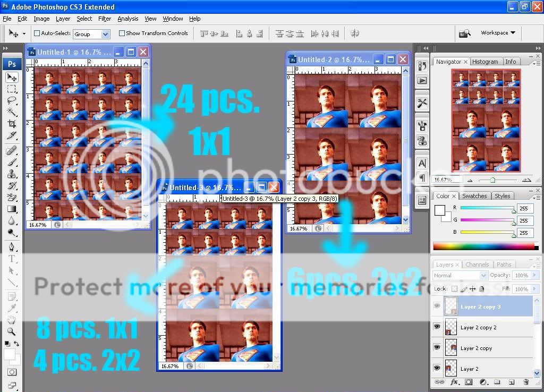Open the Filter menu
Image resolution: width=544 pixels, height=392 pixels.
pos(104,19)
